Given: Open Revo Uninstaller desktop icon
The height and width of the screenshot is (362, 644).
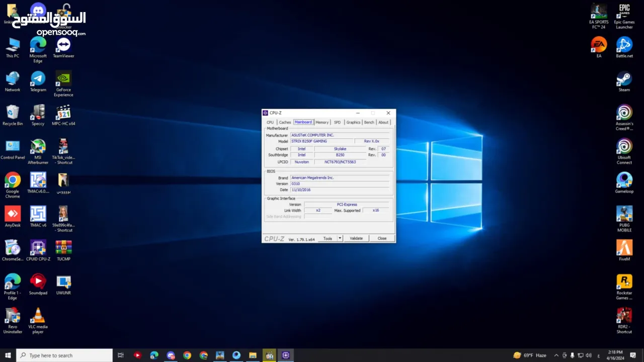Looking at the screenshot, I should pyautogui.click(x=13, y=321).
